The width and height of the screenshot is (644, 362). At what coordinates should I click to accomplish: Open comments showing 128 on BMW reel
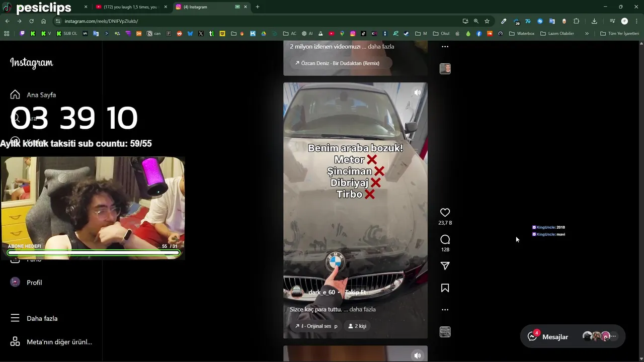point(445,239)
